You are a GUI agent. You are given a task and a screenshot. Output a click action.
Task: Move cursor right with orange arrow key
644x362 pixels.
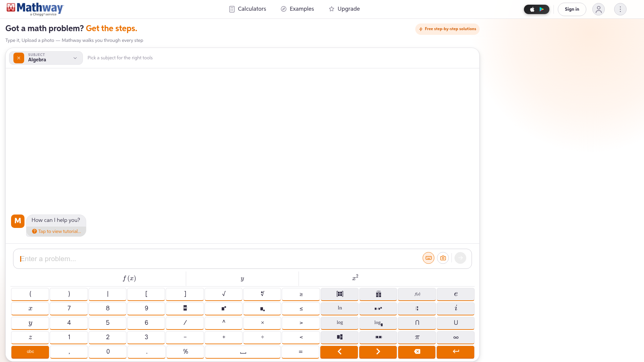(x=378, y=352)
